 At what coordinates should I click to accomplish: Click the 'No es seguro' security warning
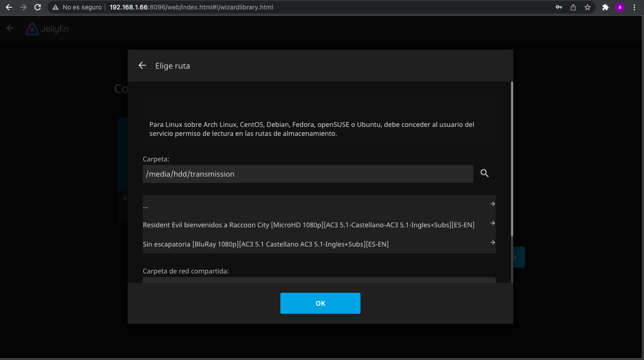pos(77,7)
